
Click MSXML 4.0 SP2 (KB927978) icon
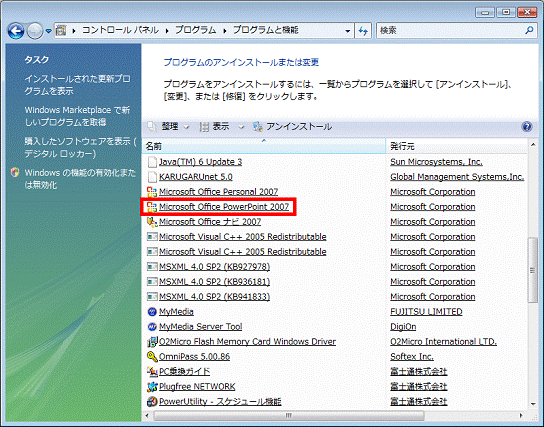point(152,267)
